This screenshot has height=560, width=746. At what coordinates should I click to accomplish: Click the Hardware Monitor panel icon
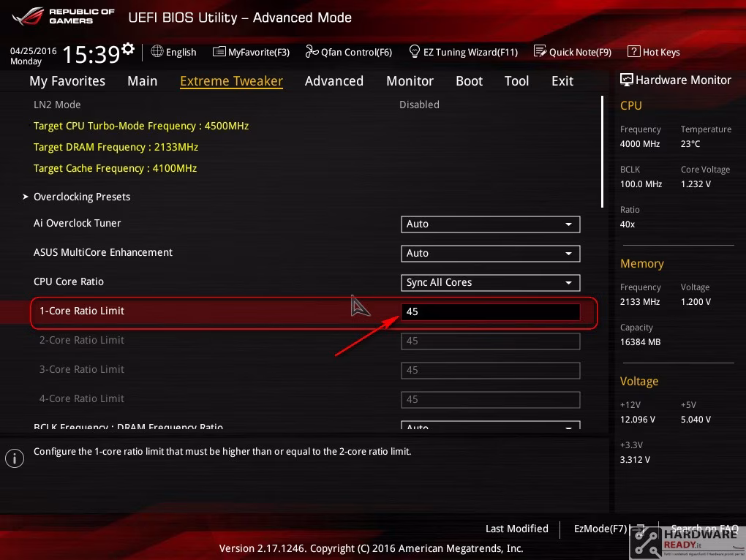627,80
